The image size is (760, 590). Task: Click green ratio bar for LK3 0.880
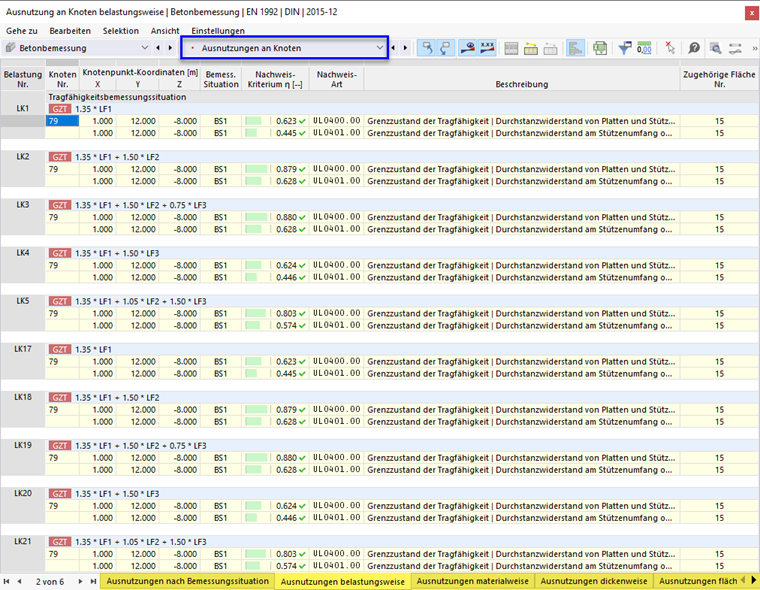click(x=256, y=217)
